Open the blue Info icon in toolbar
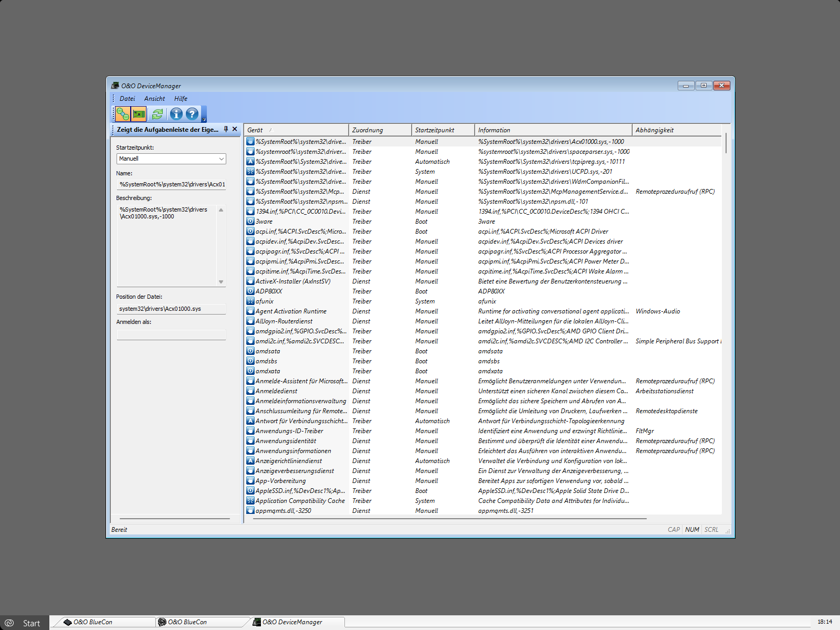This screenshot has width=840, height=630. click(176, 114)
